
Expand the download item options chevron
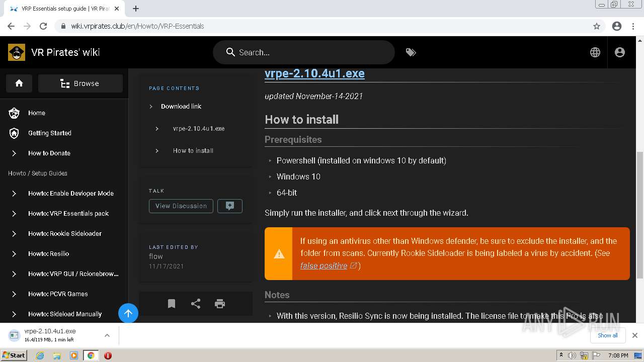[x=107, y=335]
